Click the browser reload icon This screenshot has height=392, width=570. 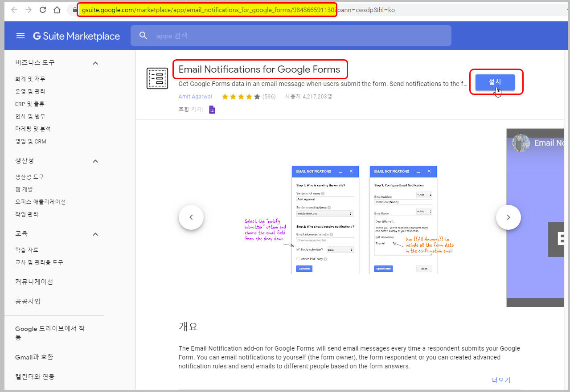point(43,10)
